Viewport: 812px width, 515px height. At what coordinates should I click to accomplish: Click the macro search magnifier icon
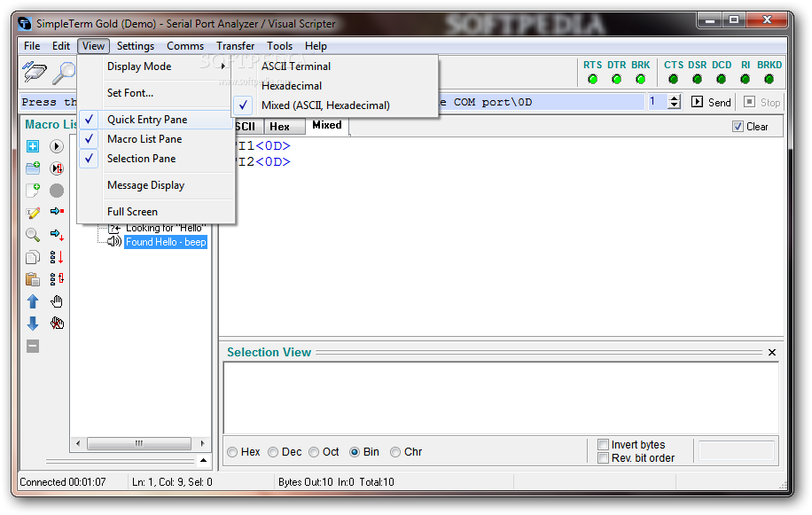(33, 235)
